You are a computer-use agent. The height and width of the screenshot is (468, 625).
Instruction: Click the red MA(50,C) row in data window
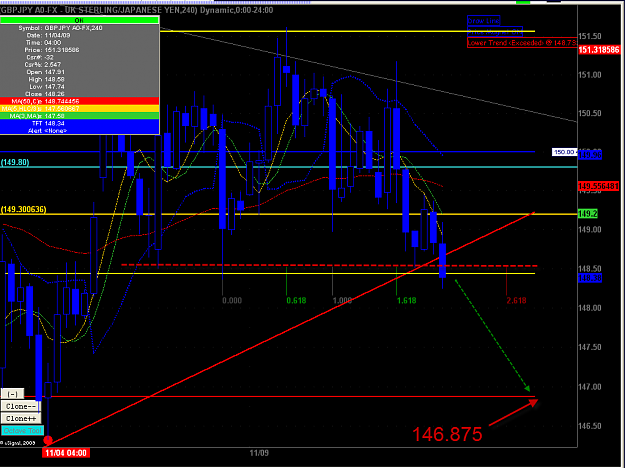80,101
